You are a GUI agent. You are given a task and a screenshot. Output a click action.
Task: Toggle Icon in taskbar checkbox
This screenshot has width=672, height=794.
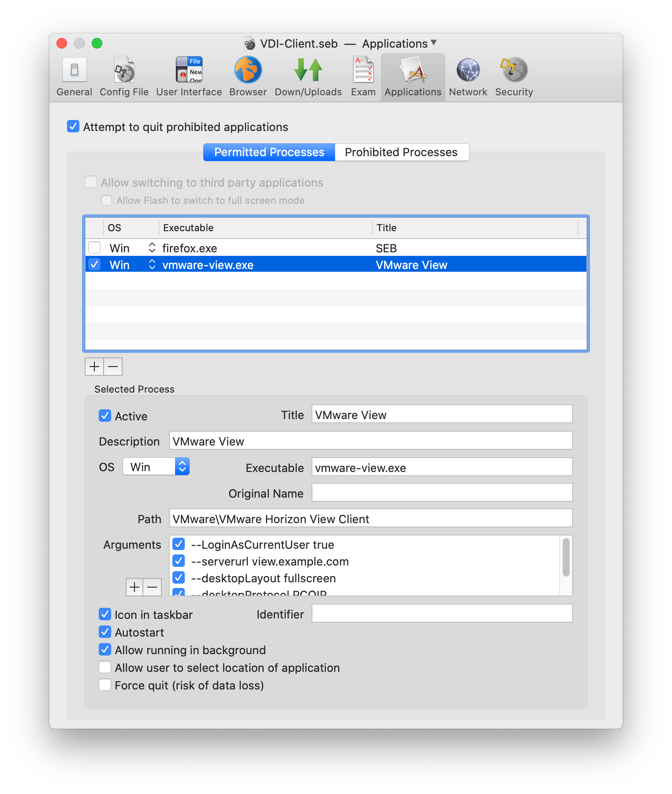tap(105, 614)
